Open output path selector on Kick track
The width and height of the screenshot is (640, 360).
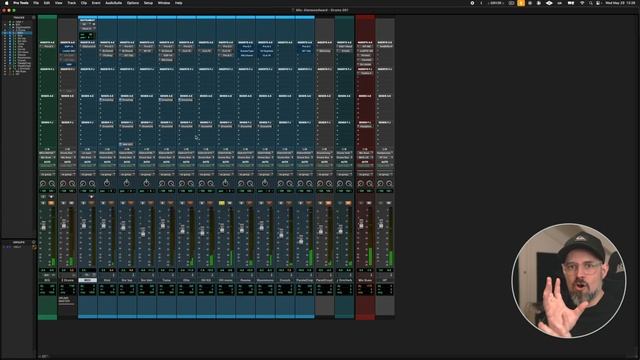[107, 157]
